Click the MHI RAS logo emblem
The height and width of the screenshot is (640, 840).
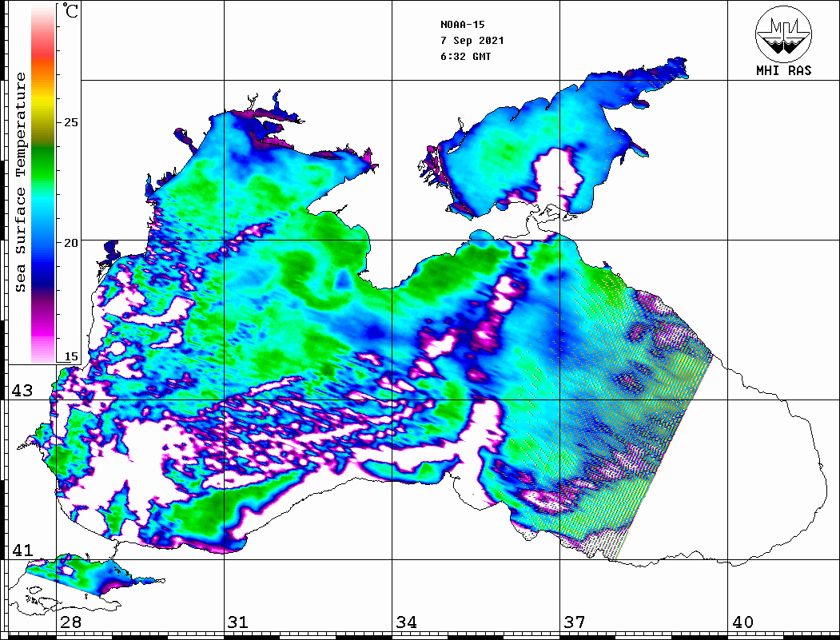(783, 34)
